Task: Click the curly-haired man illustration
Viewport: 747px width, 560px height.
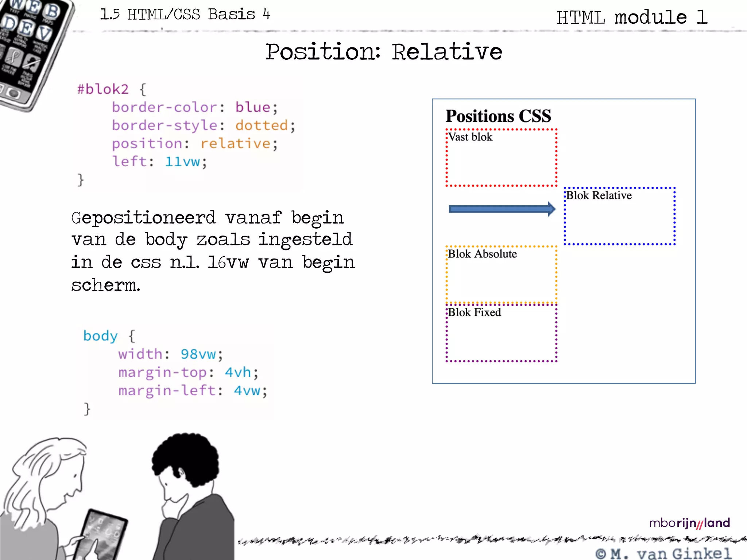Action: [x=193, y=497]
